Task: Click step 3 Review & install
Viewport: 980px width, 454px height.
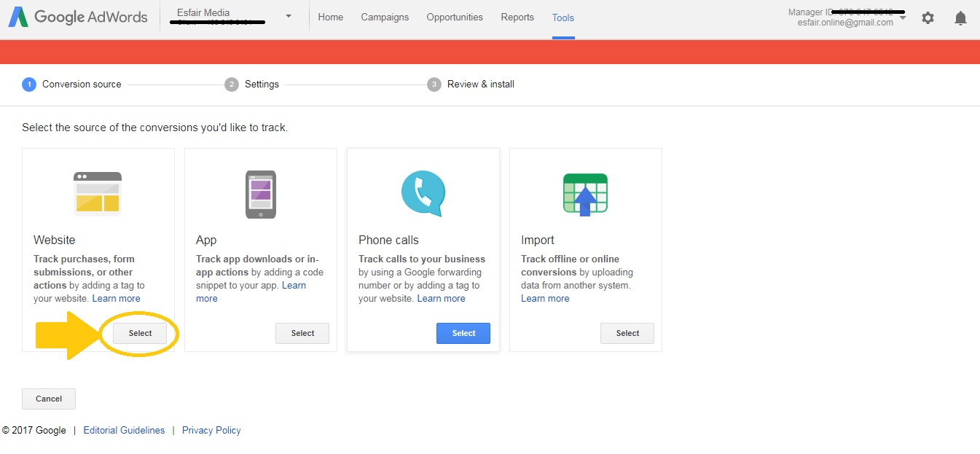Action: 471,85
